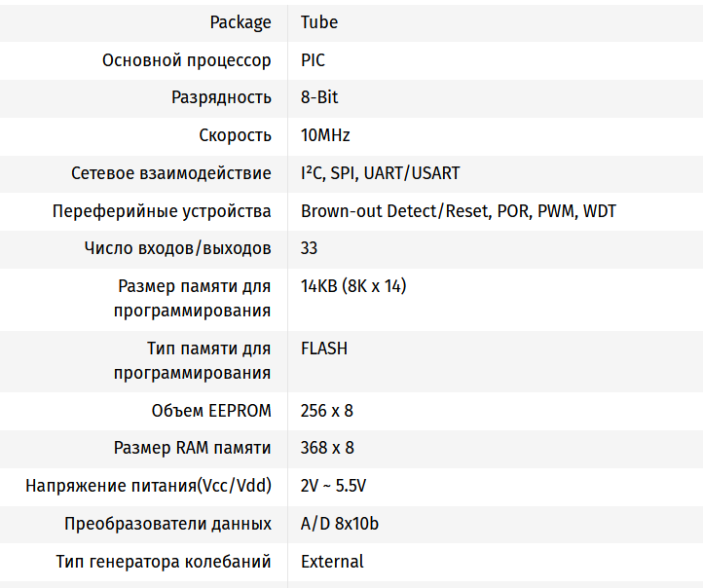Viewport: 703px width, 588px height.
Task: Select the "10MHz" speed value
Action: tap(325, 135)
